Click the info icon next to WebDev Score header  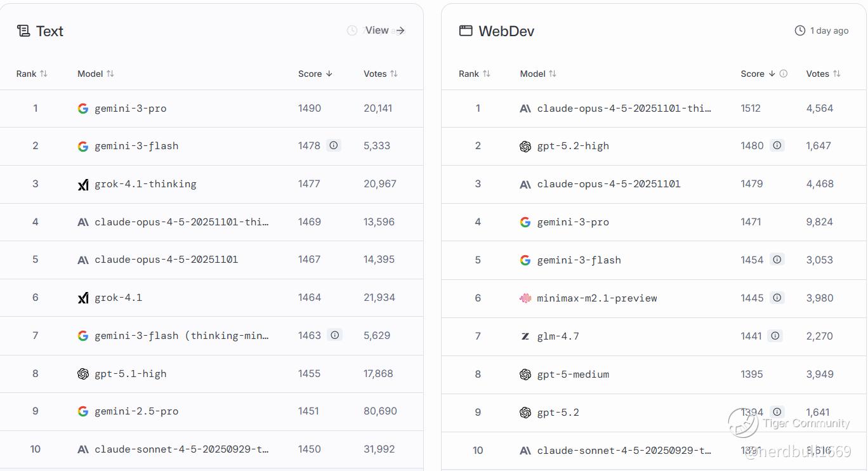[x=784, y=74]
